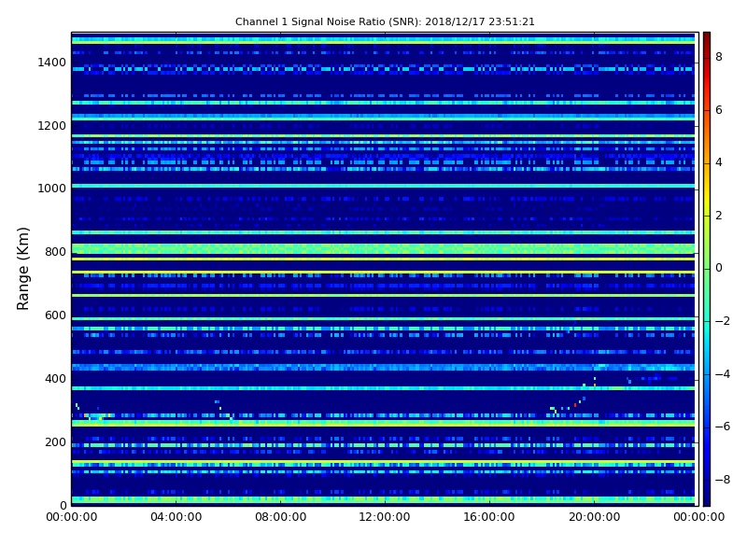Click the 04:00:00 time axis label
Viewport: 747px width, 560px height.
click(x=176, y=517)
